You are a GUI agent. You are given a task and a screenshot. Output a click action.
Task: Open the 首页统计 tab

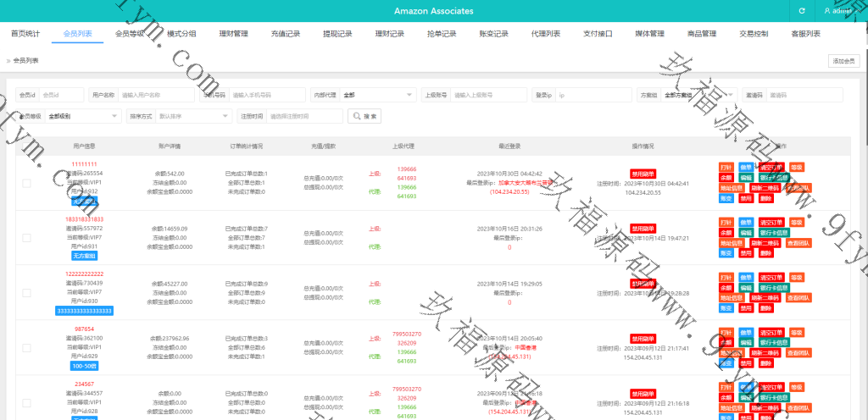point(25,34)
